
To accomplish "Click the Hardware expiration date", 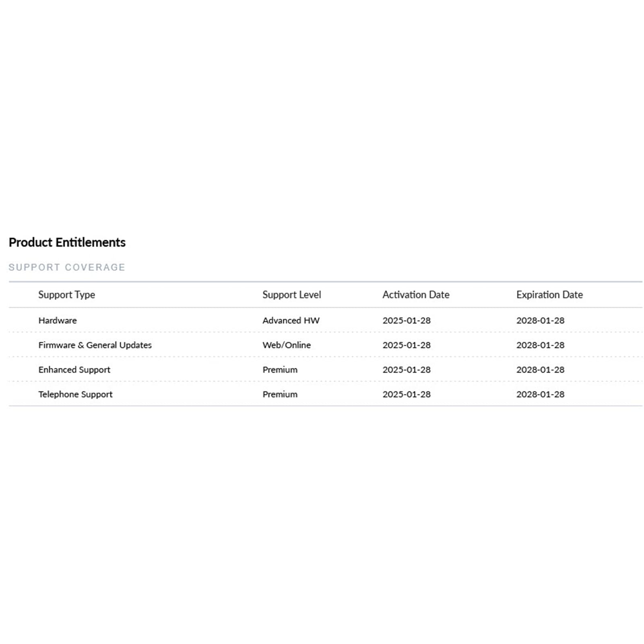I will (540, 320).
